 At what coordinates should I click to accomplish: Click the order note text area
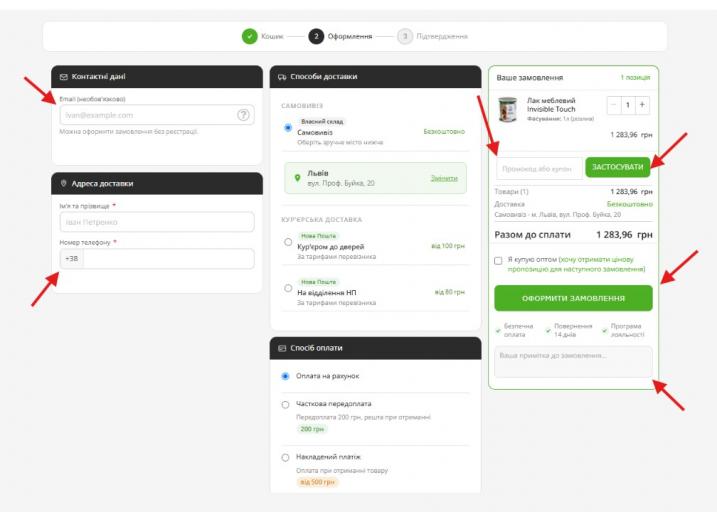pos(573,362)
